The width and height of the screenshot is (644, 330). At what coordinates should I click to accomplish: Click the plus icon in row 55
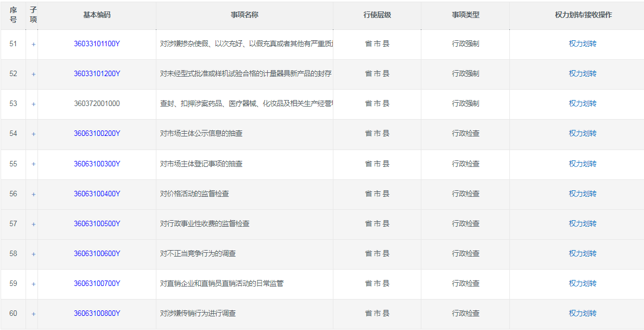(x=33, y=164)
